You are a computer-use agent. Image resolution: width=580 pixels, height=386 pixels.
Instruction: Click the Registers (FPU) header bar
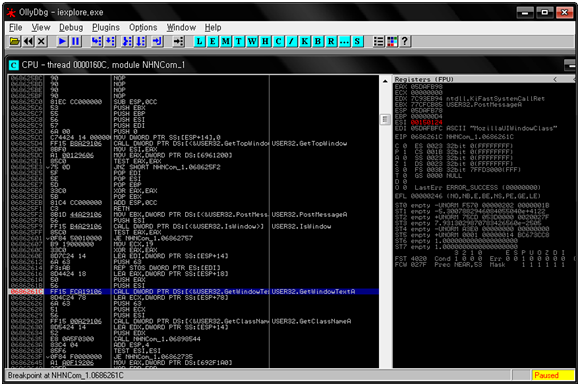click(484, 79)
